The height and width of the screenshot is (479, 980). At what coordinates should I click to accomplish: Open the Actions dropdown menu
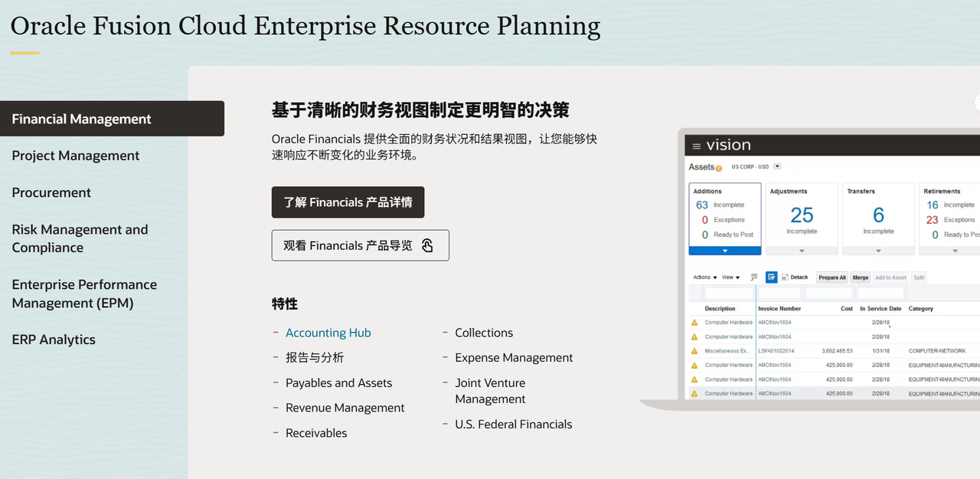pos(705,277)
